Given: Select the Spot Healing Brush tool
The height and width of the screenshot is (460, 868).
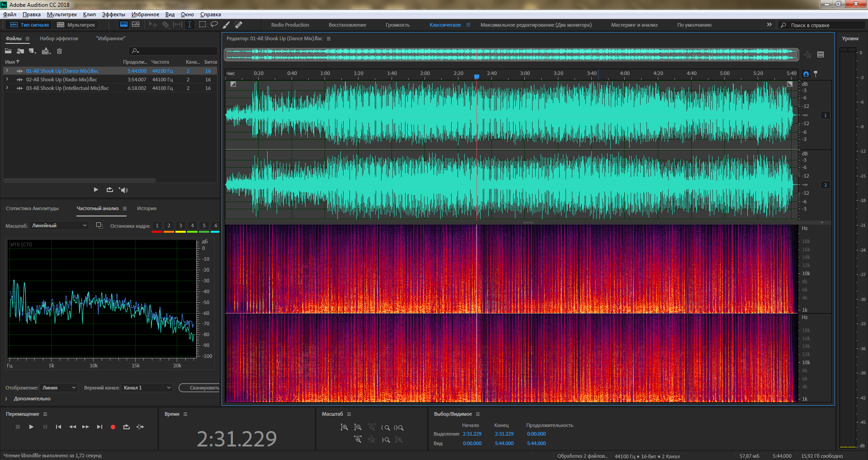Looking at the screenshot, I should click(238, 24).
